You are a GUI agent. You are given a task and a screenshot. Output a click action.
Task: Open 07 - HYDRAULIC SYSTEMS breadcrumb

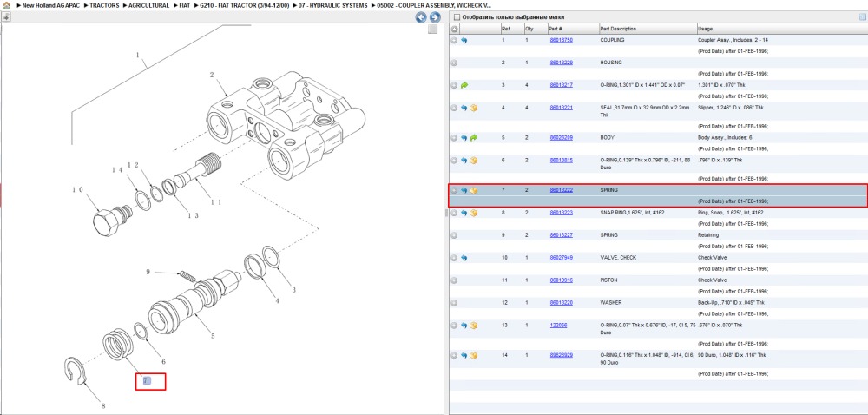pos(332,5)
